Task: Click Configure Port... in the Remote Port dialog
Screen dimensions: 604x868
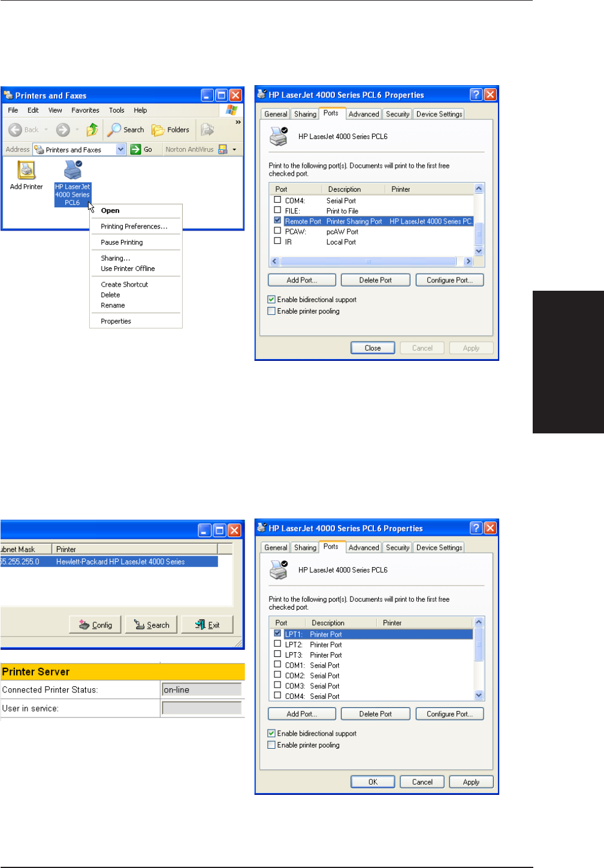Action: pos(449,280)
